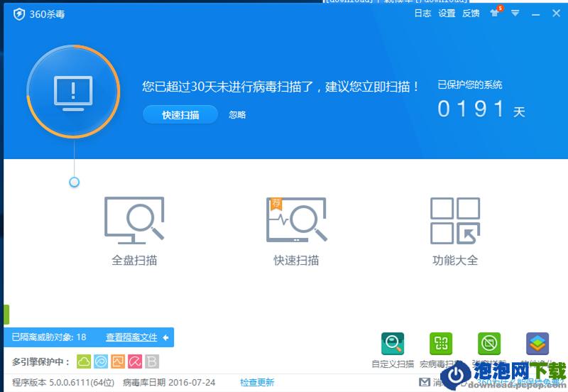The height and width of the screenshot is (392, 568).
Task: Open the 反馈 feedback menu
Action: pyautogui.click(x=471, y=13)
